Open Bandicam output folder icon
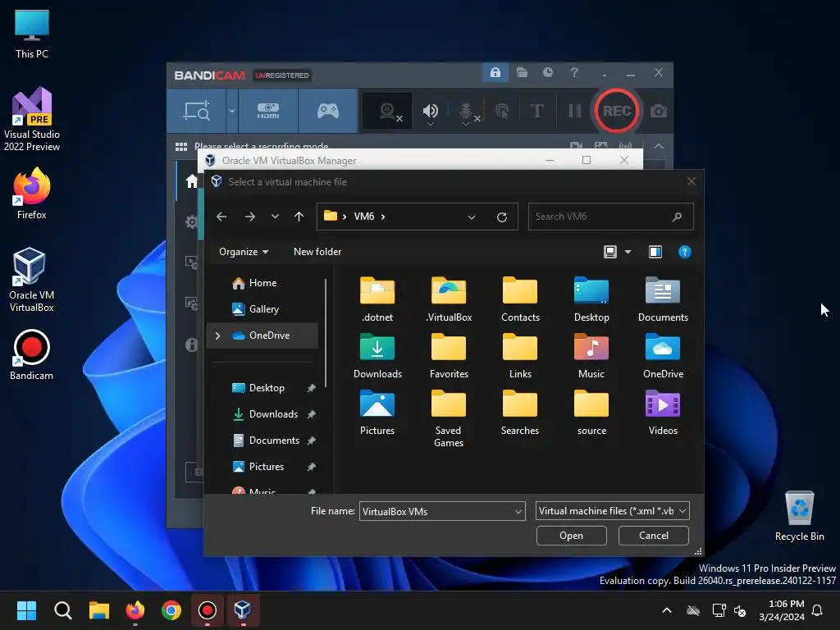This screenshot has height=630, width=840. 522,72
